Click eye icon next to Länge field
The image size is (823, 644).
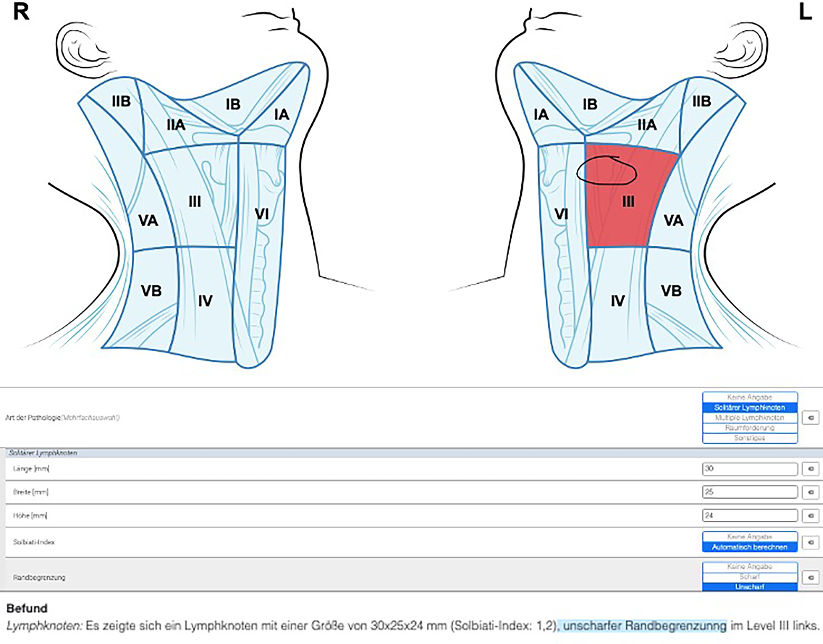click(x=810, y=469)
